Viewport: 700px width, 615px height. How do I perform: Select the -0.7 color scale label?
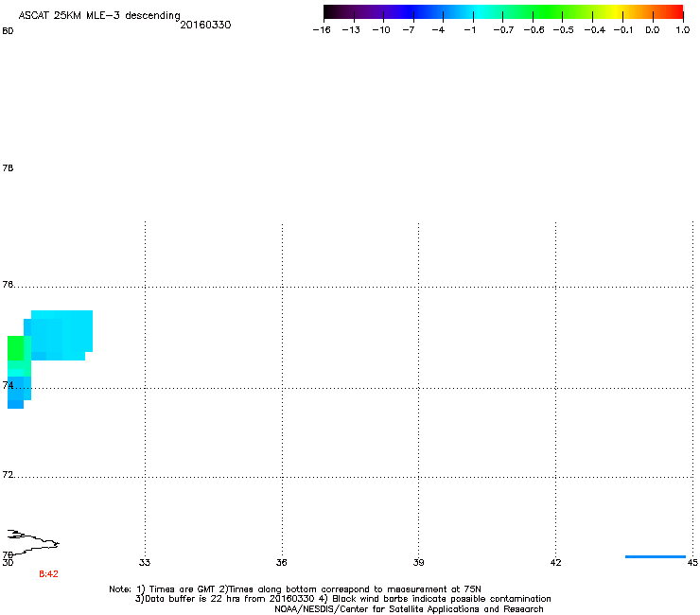coord(503,30)
